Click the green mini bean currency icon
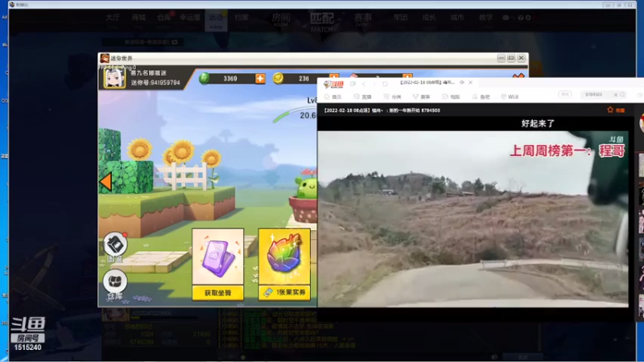The height and width of the screenshot is (362, 644). 204,78
